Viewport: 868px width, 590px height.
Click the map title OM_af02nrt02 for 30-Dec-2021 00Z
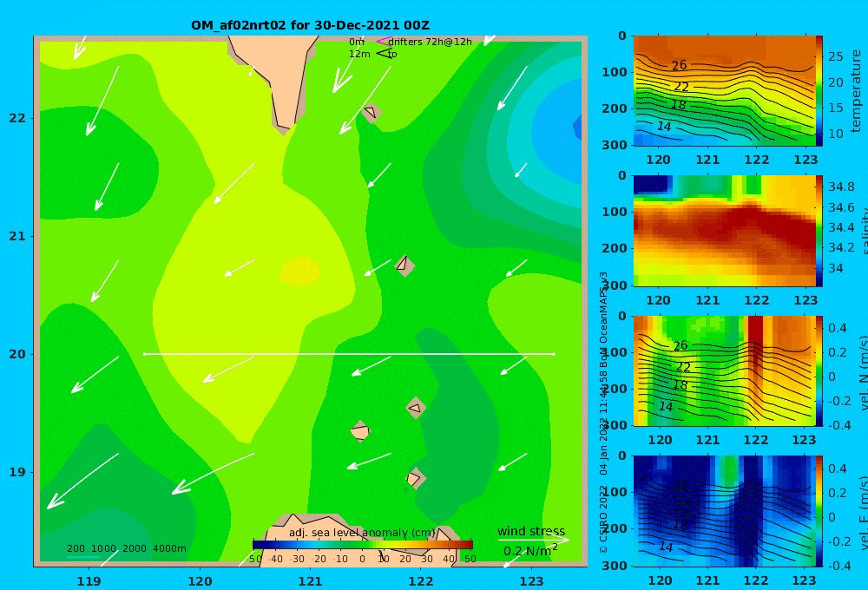pos(310,25)
